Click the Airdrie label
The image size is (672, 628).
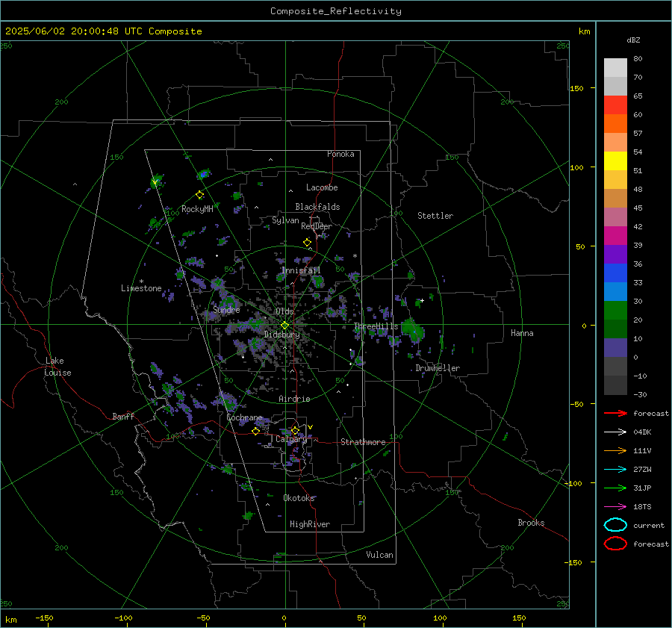(x=294, y=399)
